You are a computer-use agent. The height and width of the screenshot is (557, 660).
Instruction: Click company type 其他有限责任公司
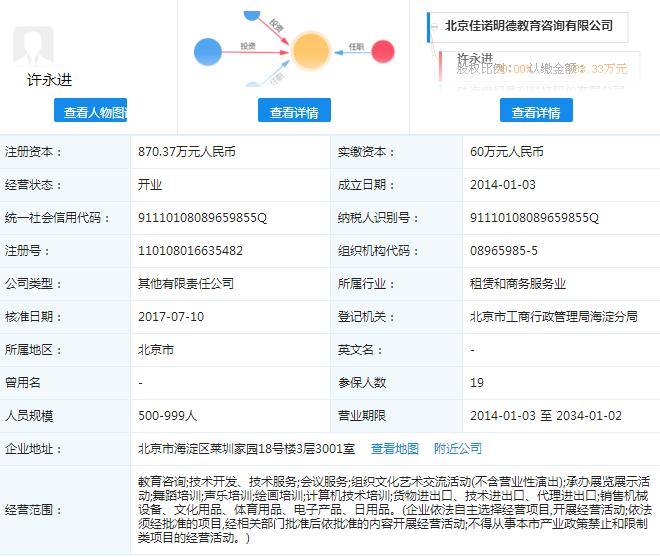point(186,284)
